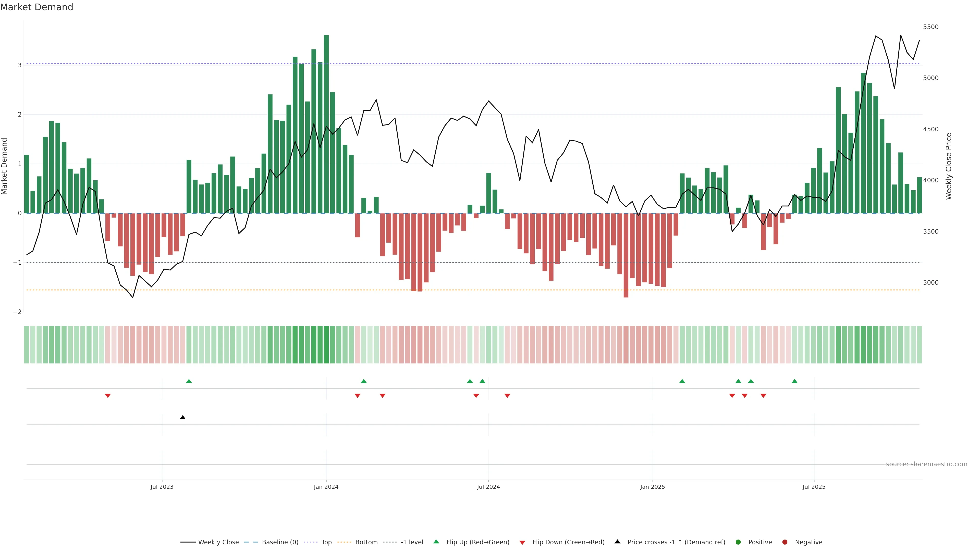Click the Jul 2025 x-axis label
Screen dimensions: 980x551
[x=814, y=487]
